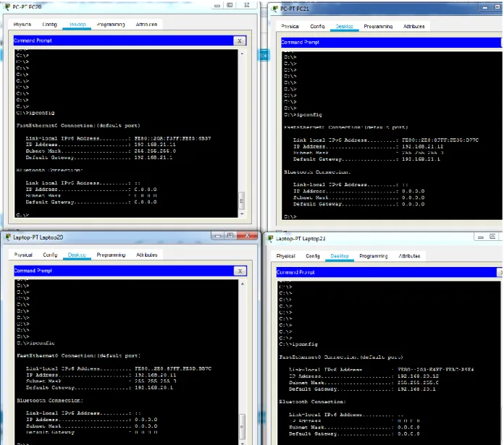Open the Config tab in PC20 window
The height and width of the screenshot is (445, 504).
tap(49, 25)
